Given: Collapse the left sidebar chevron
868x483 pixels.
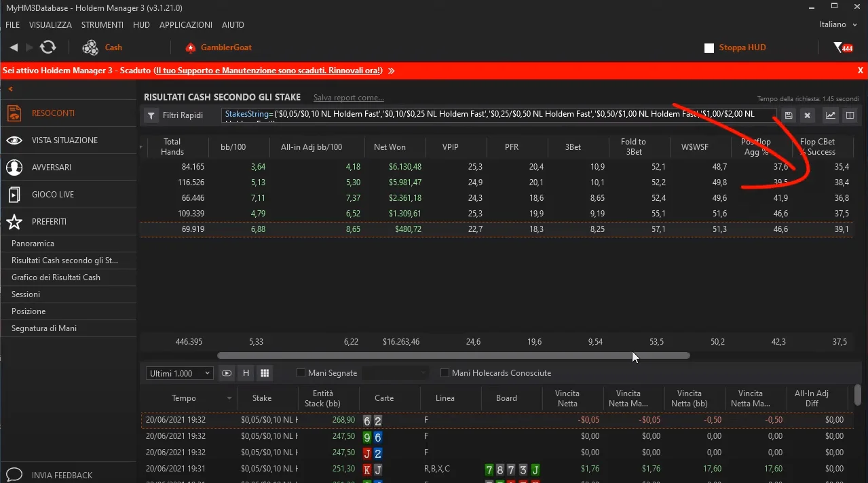Looking at the screenshot, I should click(x=11, y=89).
